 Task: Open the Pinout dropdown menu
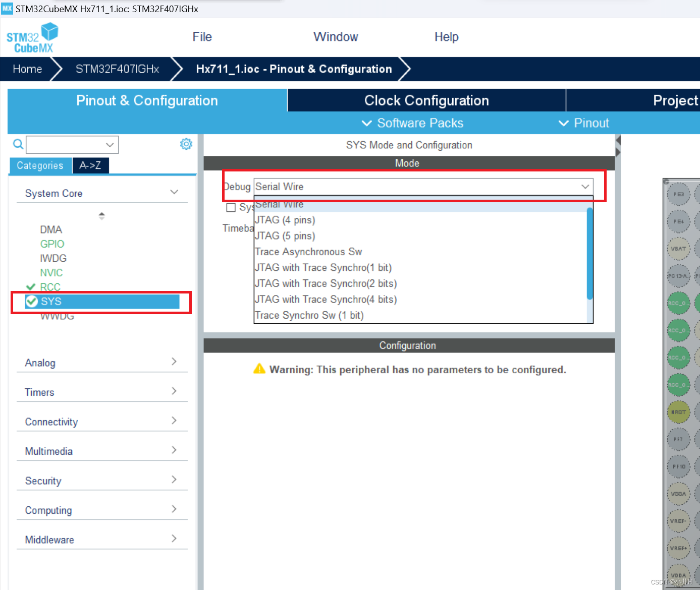[x=584, y=123]
